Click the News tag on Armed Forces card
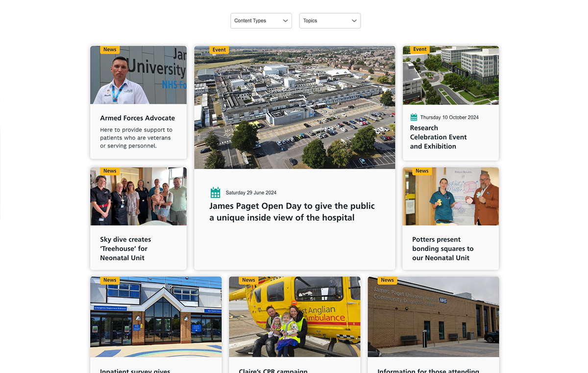The height and width of the screenshot is (373, 588). pos(110,50)
